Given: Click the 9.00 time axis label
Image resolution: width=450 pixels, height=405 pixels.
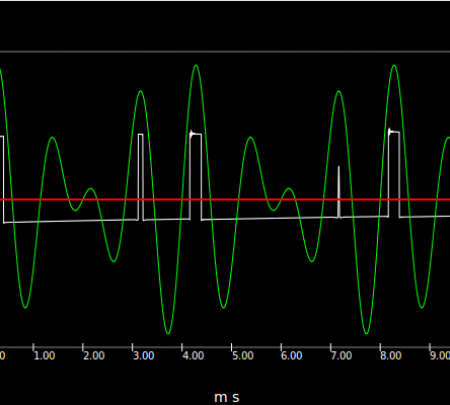Looking at the screenshot, I should pyautogui.click(x=440, y=356).
